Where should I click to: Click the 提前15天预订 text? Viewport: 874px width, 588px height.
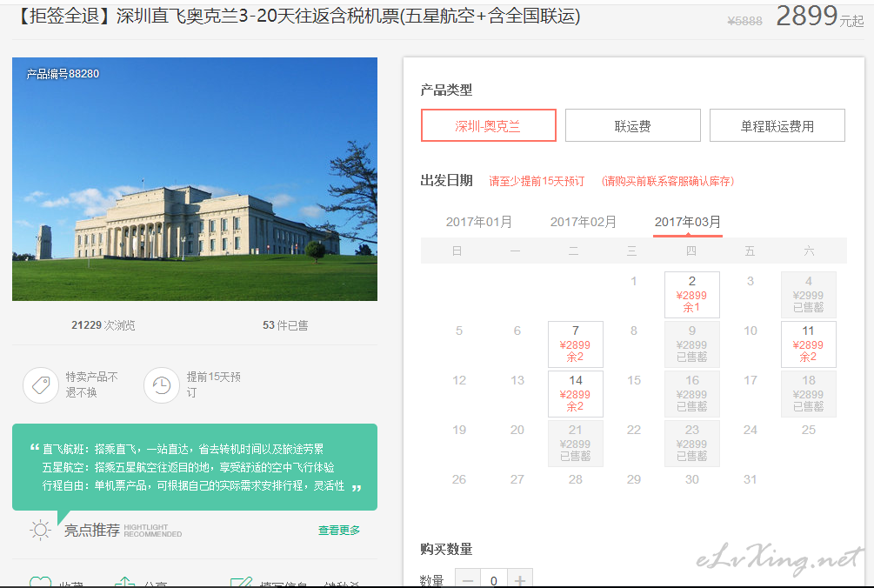[x=213, y=384]
